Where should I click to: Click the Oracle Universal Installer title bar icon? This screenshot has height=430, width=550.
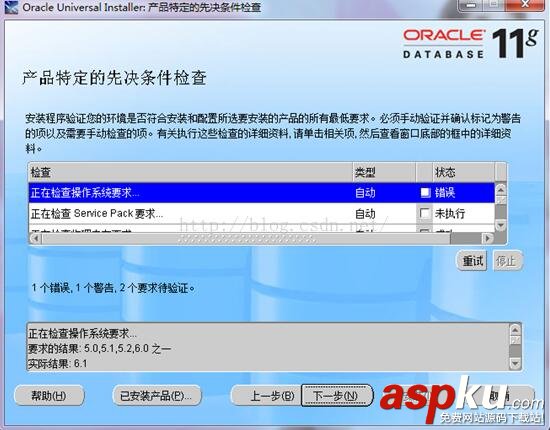tap(10, 7)
